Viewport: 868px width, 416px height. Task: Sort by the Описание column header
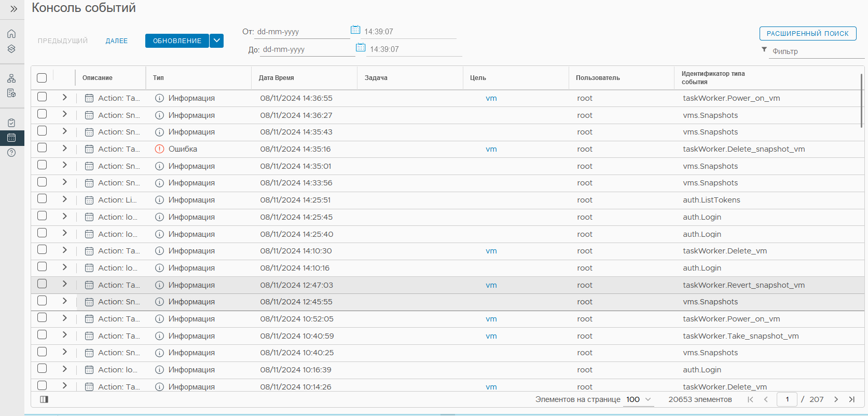pyautogui.click(x=98, y=78)
